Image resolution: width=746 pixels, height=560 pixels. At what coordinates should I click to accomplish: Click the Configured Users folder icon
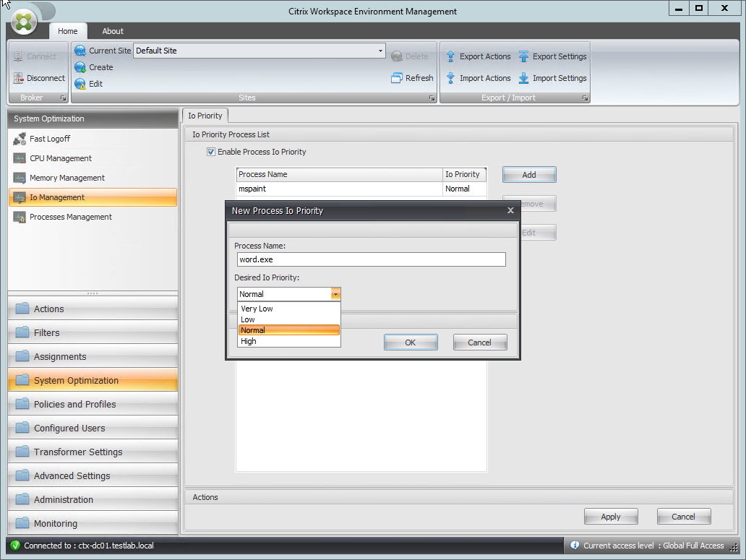tap(22, 428)
